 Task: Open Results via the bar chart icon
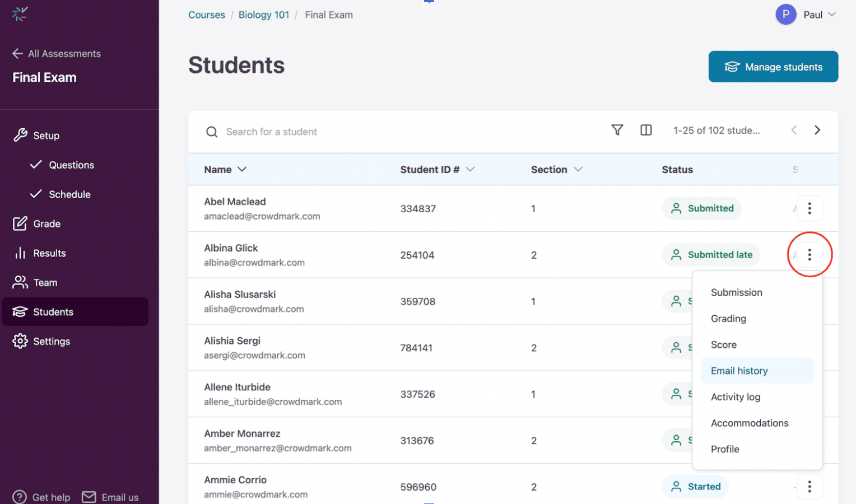[x=20, y=253]
